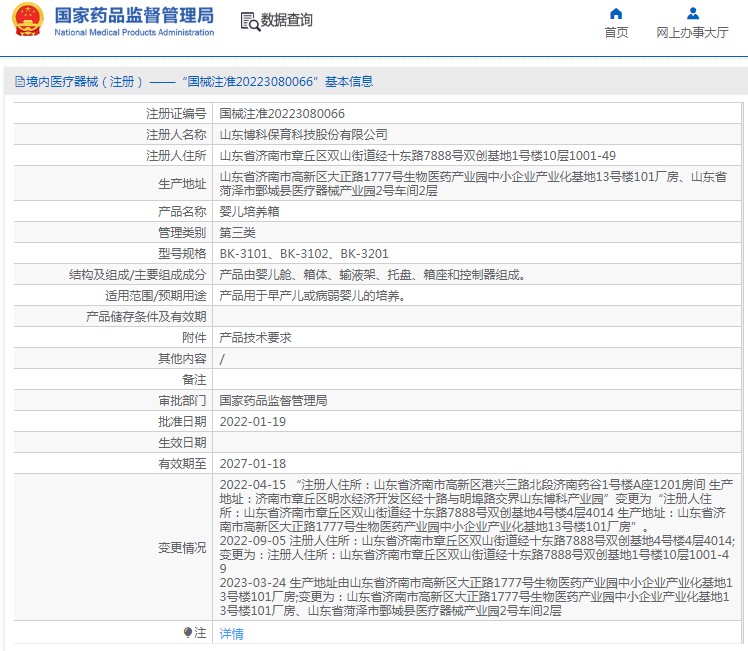Click the 变更情况 row label

pos(182,548)
